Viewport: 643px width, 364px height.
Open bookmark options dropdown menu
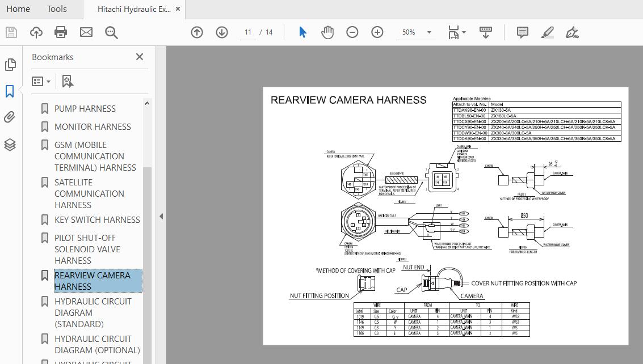click(x=41, y=82)
